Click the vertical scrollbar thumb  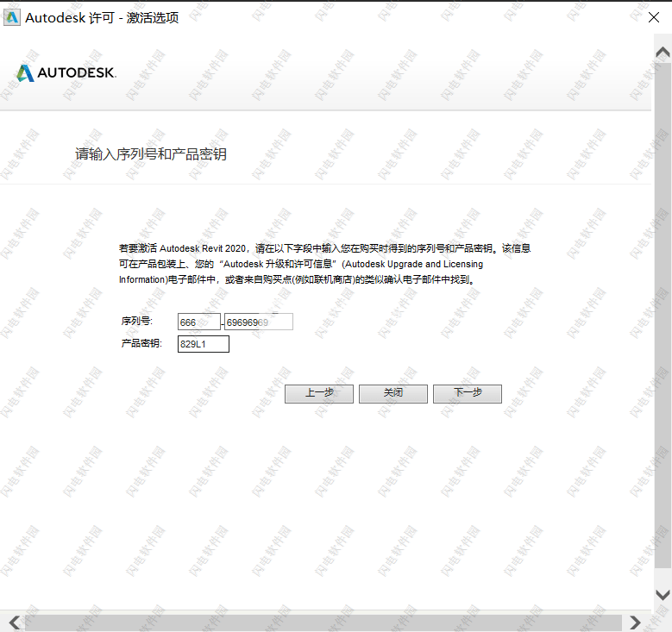pos(663,316)
